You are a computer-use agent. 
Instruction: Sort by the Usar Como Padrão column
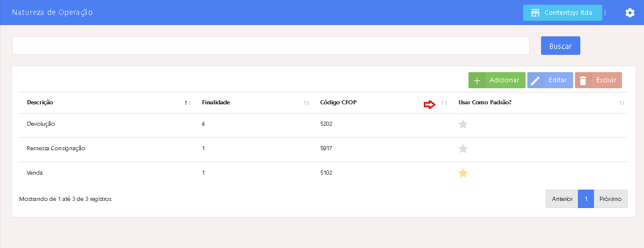coord(622,103)
